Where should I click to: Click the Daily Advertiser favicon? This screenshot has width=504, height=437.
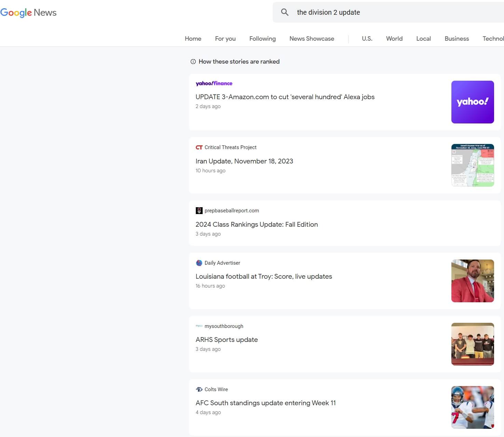[199, 263]
